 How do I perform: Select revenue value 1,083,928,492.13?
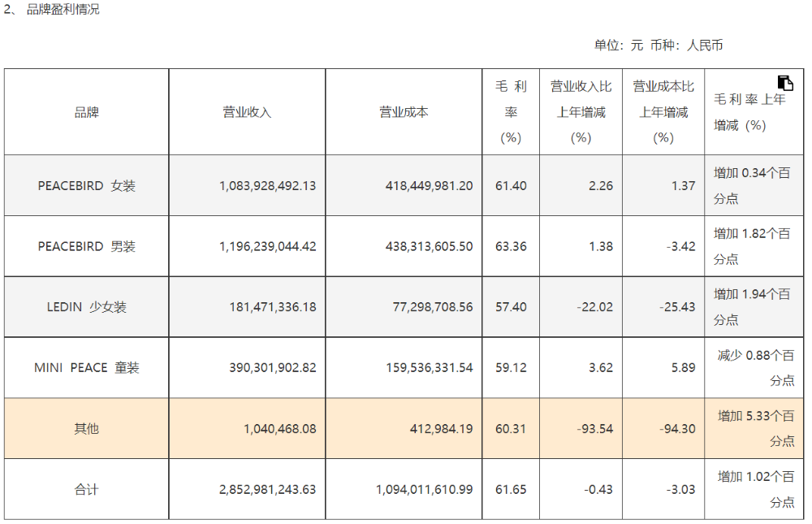coord(267,185)
